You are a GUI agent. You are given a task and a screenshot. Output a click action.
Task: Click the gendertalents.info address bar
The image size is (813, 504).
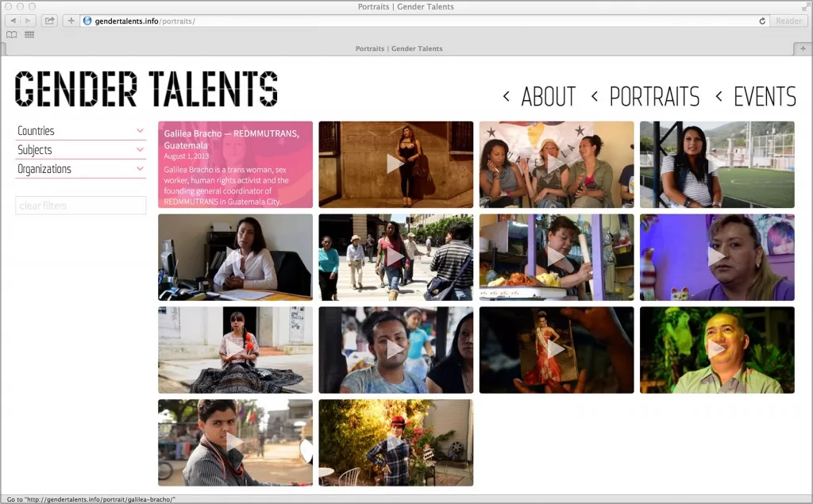tap(421, 21)
